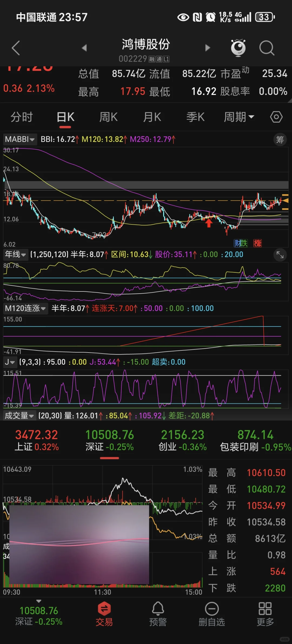Tap the 0.36 2.13% price change
Image resolution: width=292 pixels, height=644 pixels.
click(29, 88)
